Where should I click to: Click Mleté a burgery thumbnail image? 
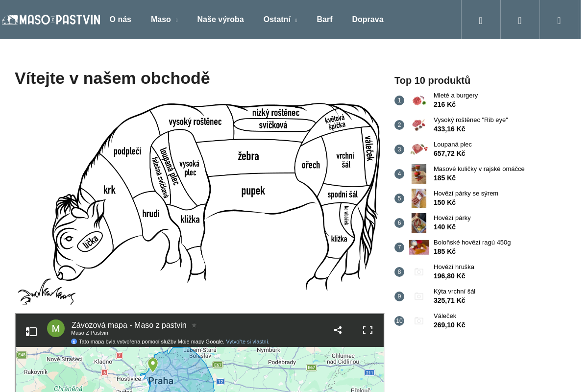(x=419, y=100)
